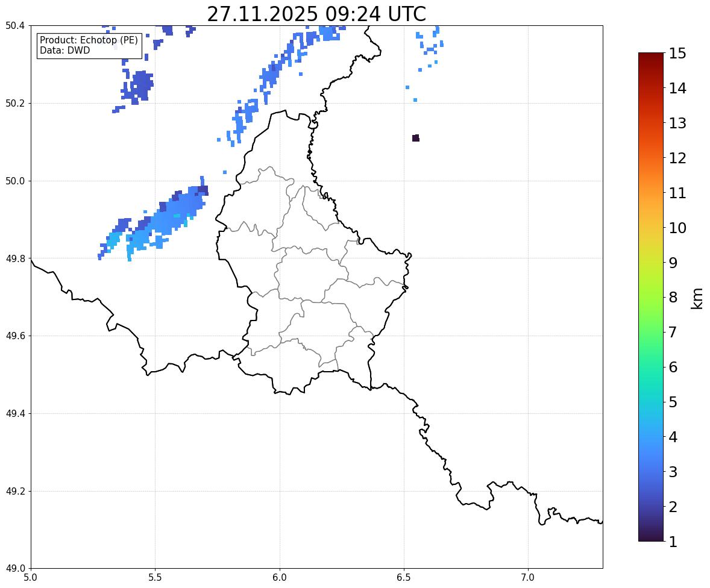
Task: Click the title "27.11.2025 09:24 UTC"
Action: coord(316,14)
